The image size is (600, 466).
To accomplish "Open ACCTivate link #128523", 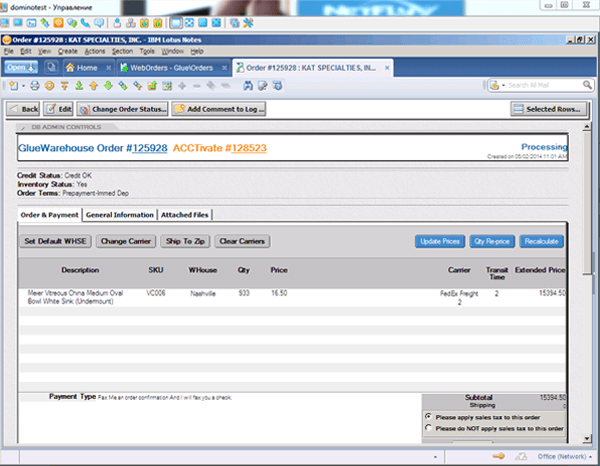I will pyautogui.click(x=249, y=148).
